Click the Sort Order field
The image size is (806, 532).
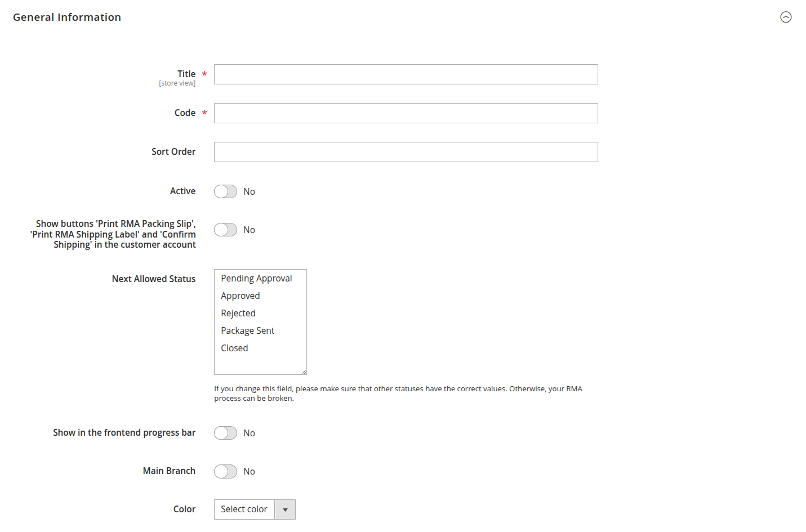point(406,152)
